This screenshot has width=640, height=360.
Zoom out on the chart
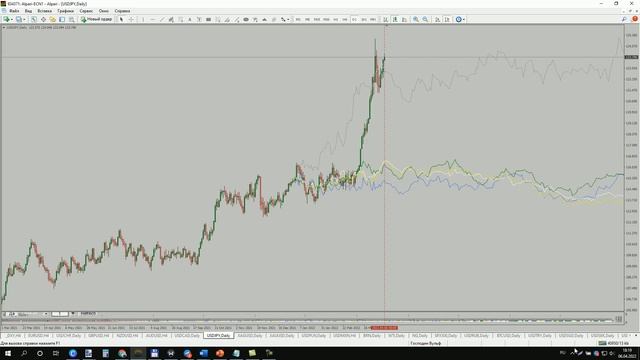(x=425, y=19)
